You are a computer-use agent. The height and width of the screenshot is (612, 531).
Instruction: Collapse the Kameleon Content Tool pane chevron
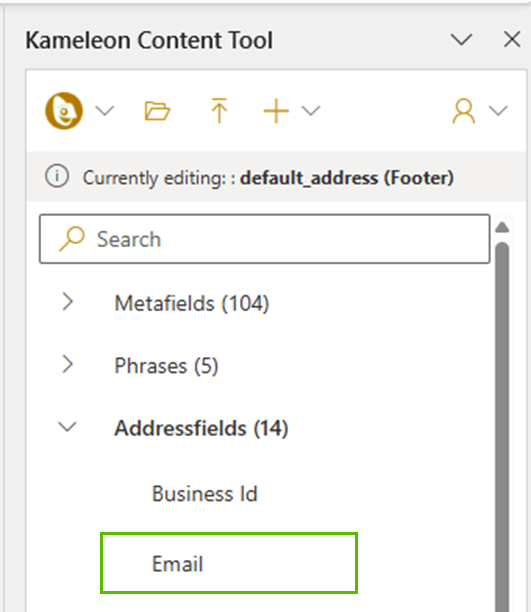(x=462, y=39)
